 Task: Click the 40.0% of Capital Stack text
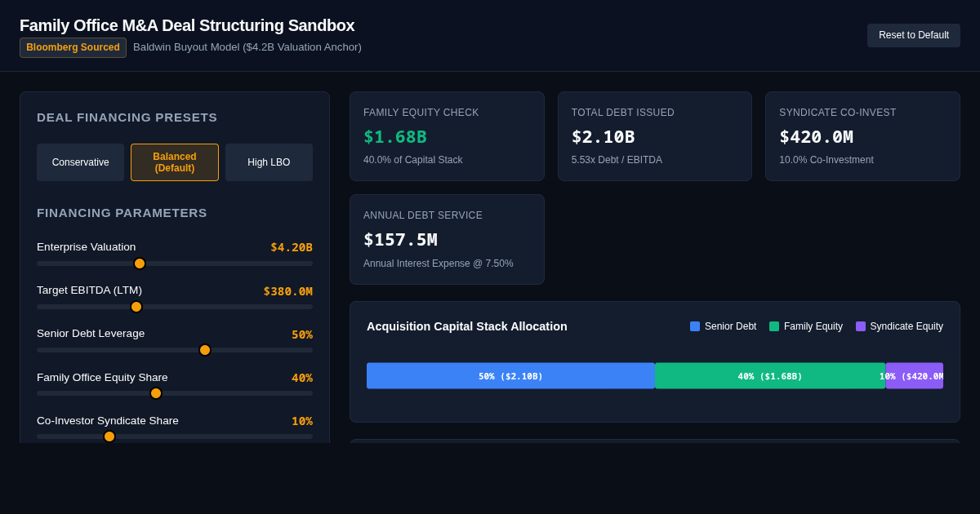(412, 160)
